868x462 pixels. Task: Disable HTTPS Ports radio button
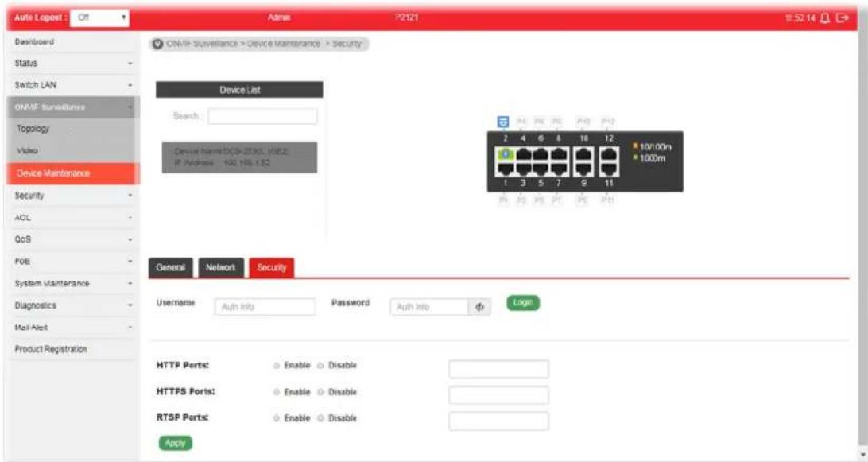point(320,392)
